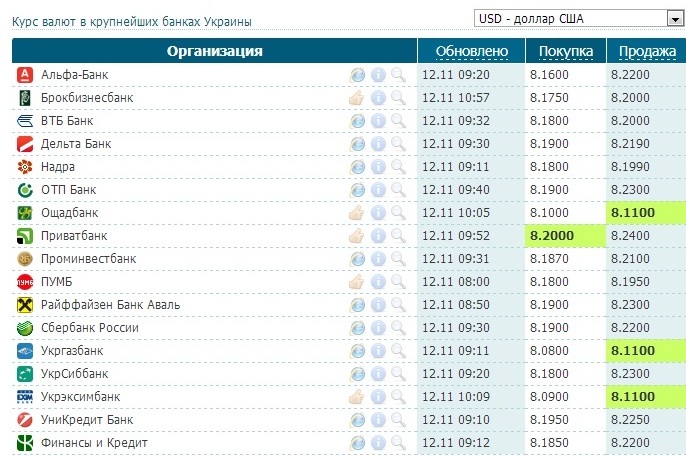686x456 pixels.
Task: Click the Приватбанк green logo
Action: click(25, 235)
